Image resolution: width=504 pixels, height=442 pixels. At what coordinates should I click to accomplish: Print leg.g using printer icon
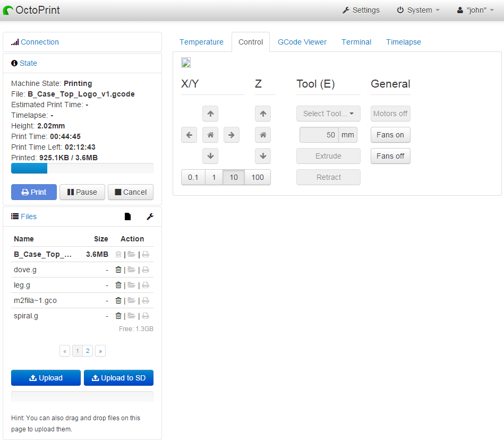146,285
